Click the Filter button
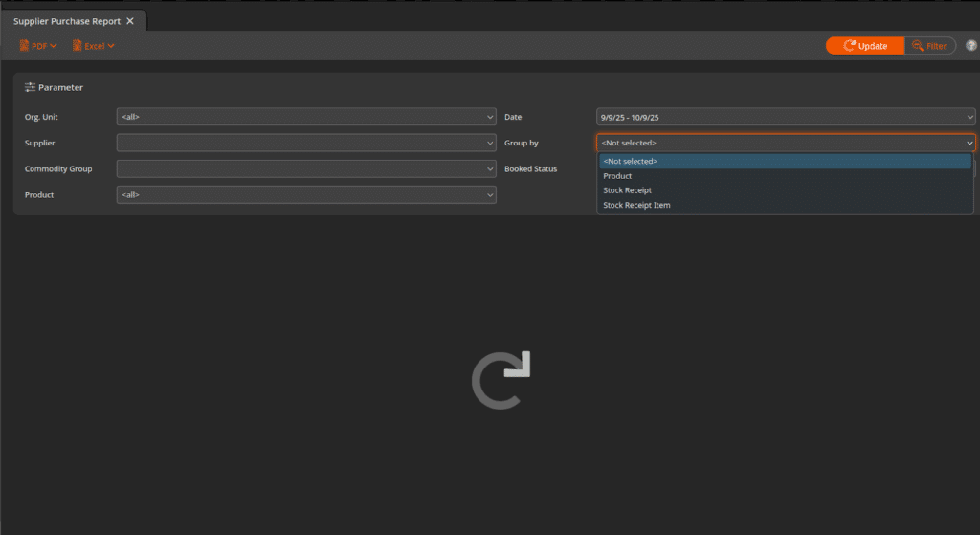980x535 pixels. pos(929,46)
